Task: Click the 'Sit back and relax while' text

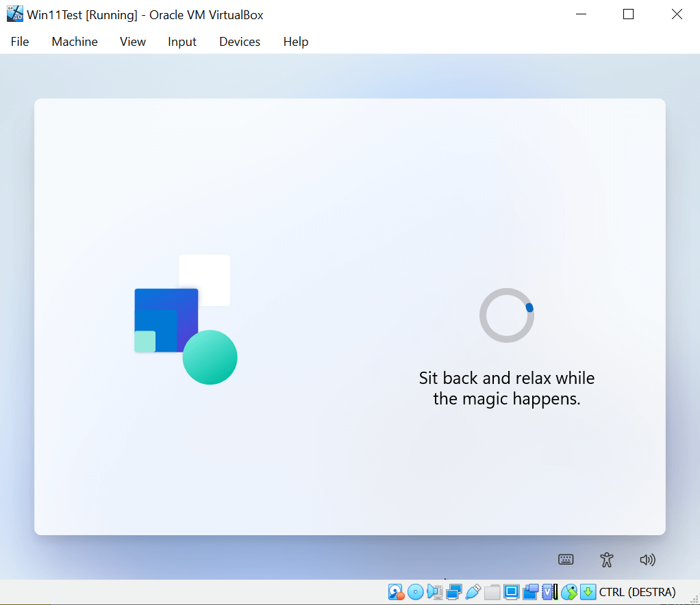Action: (507, 378)
